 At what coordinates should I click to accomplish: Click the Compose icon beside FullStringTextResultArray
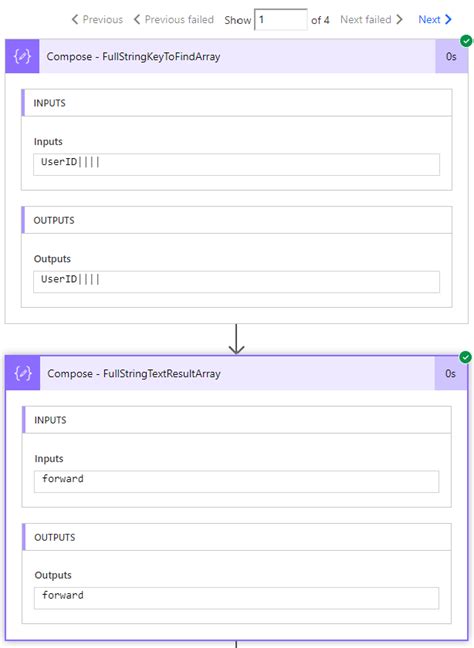(x=23, y=373)
